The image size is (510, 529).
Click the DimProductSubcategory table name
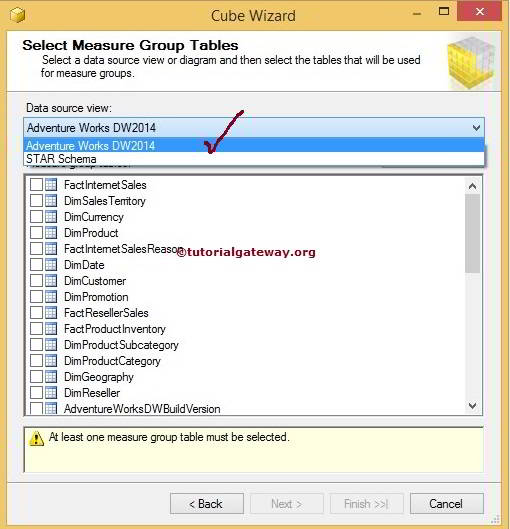click(121, 345)
